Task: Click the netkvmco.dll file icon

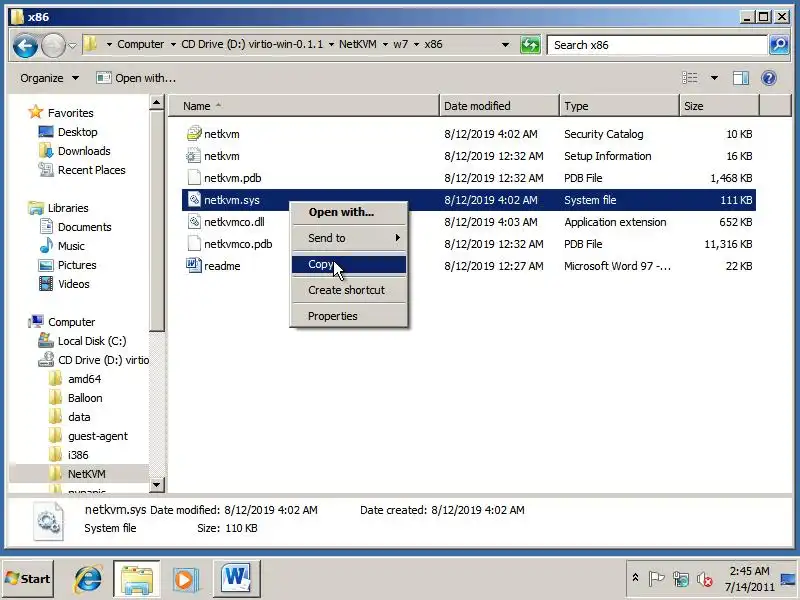Action: (x=194, y=221)
